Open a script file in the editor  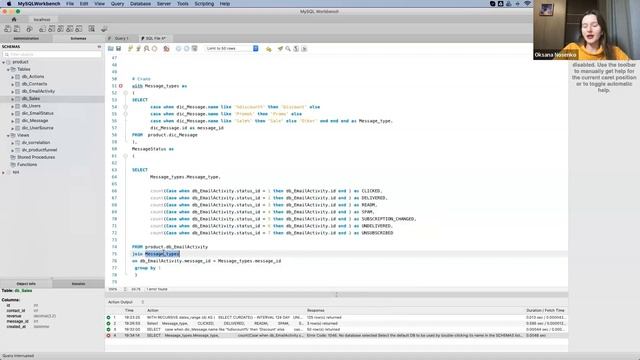click(111, 49)
